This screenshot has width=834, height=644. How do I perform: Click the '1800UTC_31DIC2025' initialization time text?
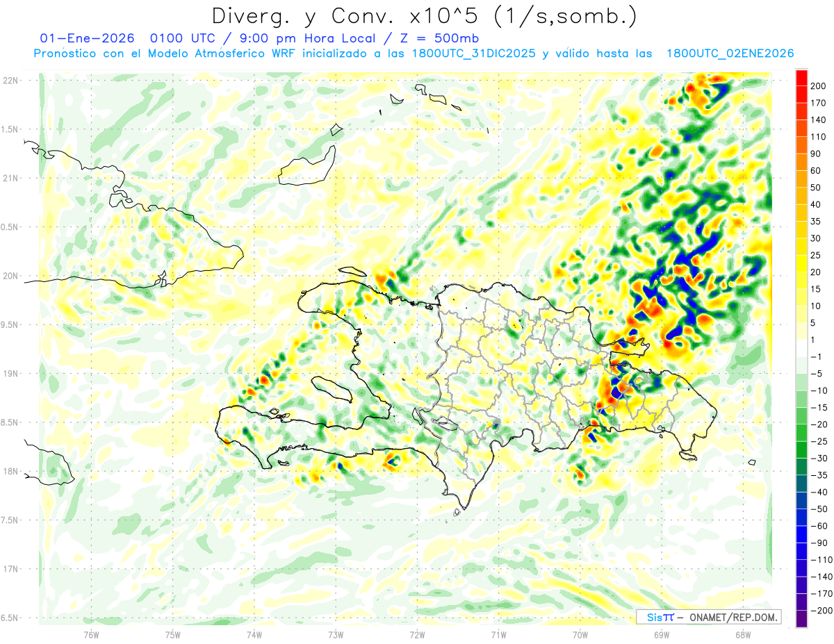click(x=473, y=53)
